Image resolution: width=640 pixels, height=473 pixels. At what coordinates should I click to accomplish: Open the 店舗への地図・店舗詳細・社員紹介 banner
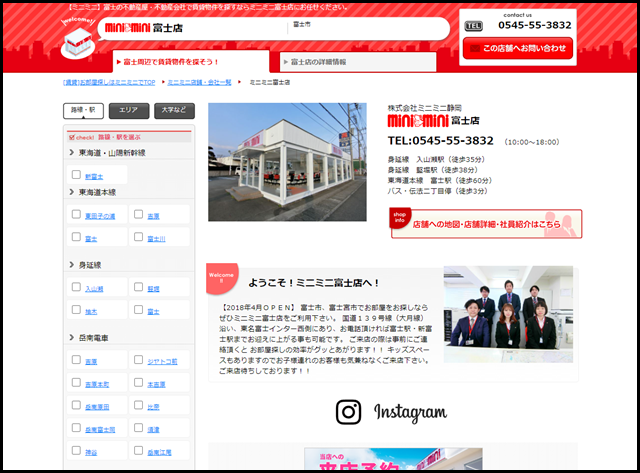point(486,223)
